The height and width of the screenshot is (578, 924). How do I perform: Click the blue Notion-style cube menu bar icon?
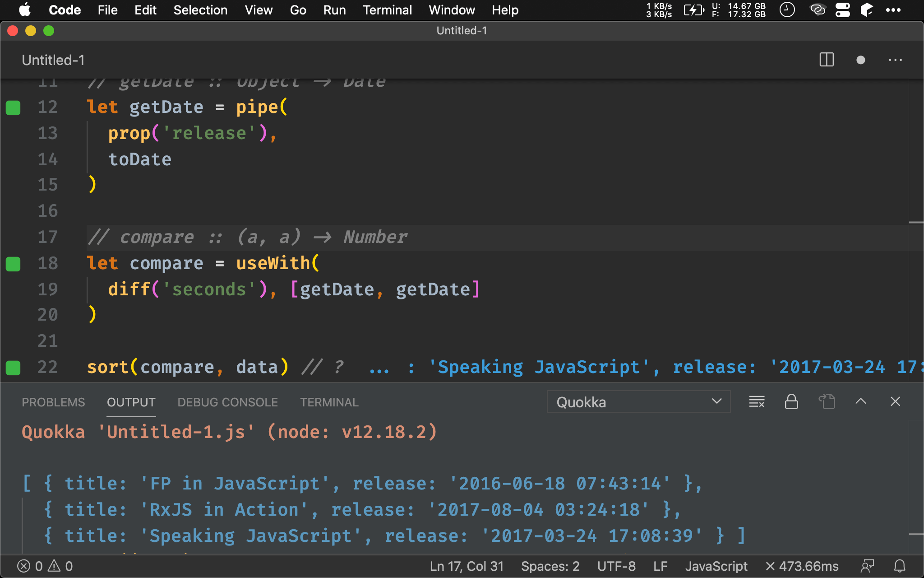coord(867,10)
